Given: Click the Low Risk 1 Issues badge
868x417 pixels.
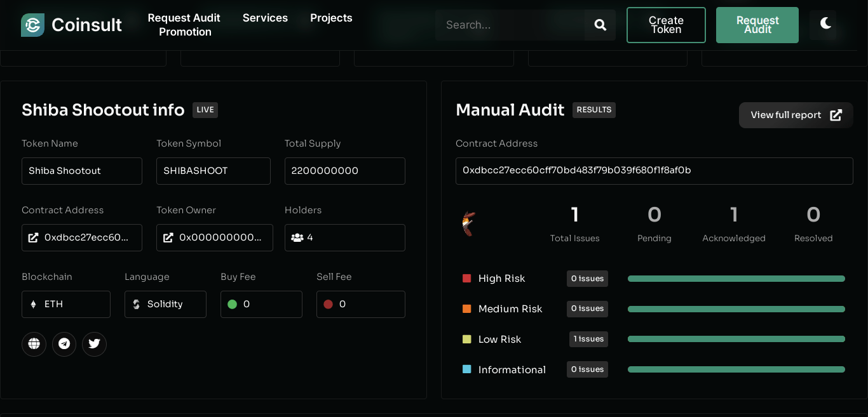Looking at the screenshot, I should (x=588, y=339).
